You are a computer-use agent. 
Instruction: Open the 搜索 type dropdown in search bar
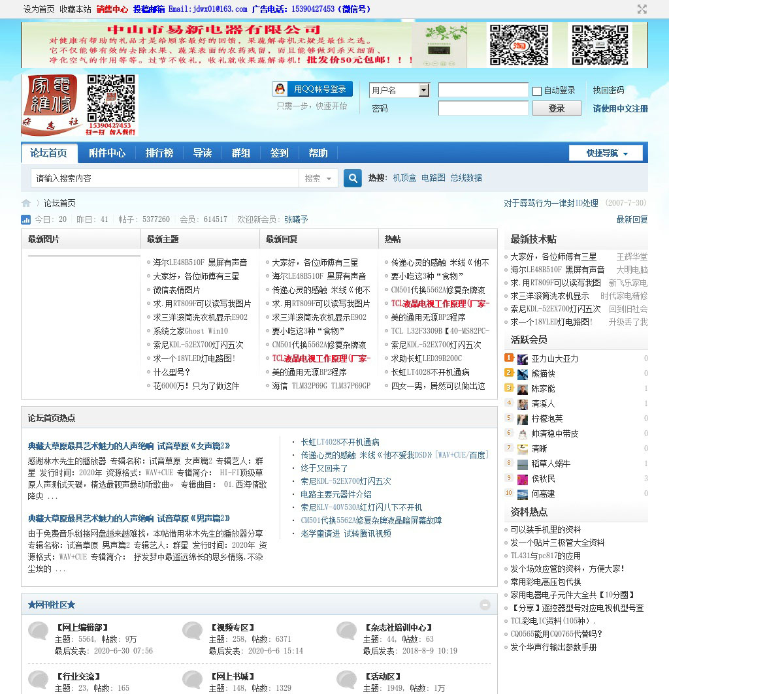click(x=318, y=178)
